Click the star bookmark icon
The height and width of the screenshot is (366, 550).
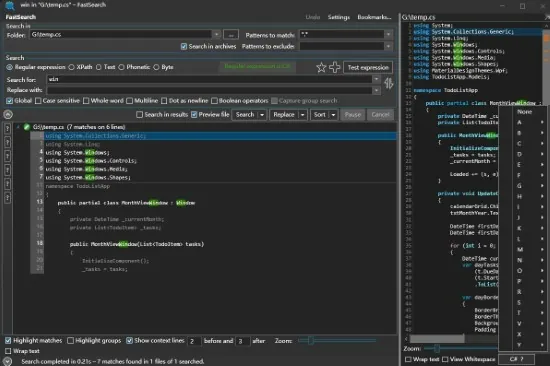coord(321,67)
